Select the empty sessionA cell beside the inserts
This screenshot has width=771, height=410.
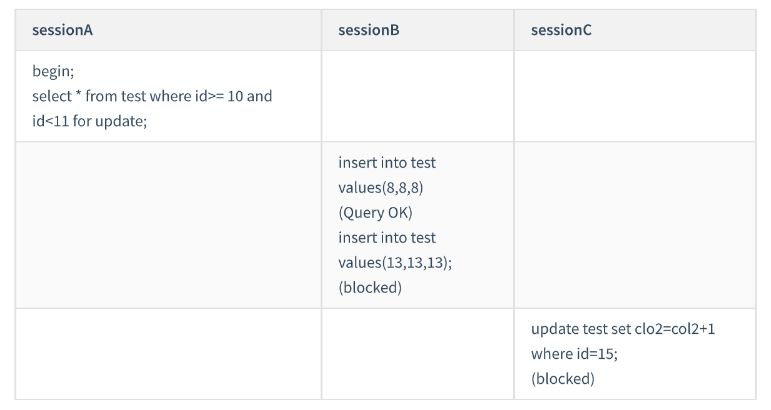click(x=168, y=225)
